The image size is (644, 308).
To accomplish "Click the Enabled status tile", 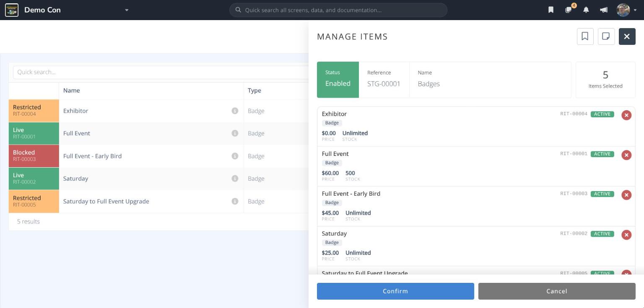I will pos(338,80).
